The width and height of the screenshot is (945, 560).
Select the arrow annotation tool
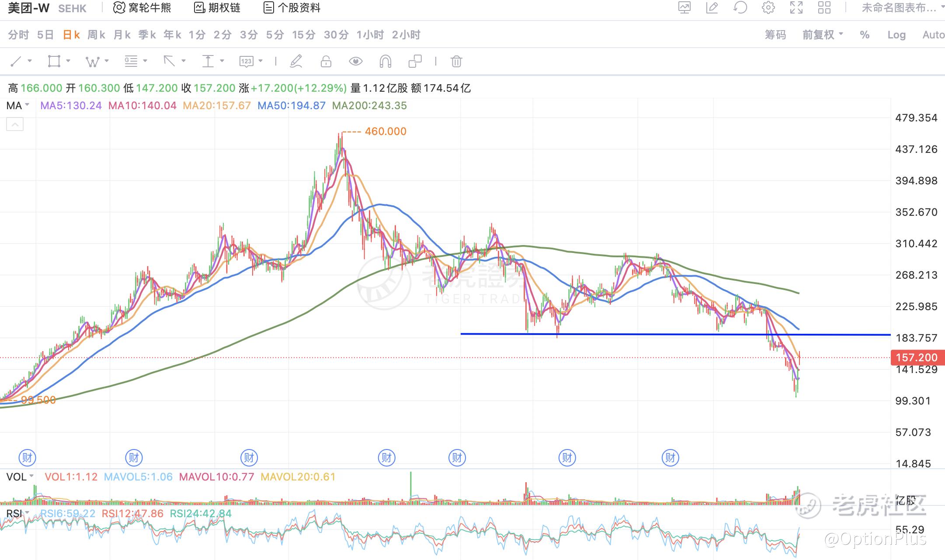(x=169, y=61)
